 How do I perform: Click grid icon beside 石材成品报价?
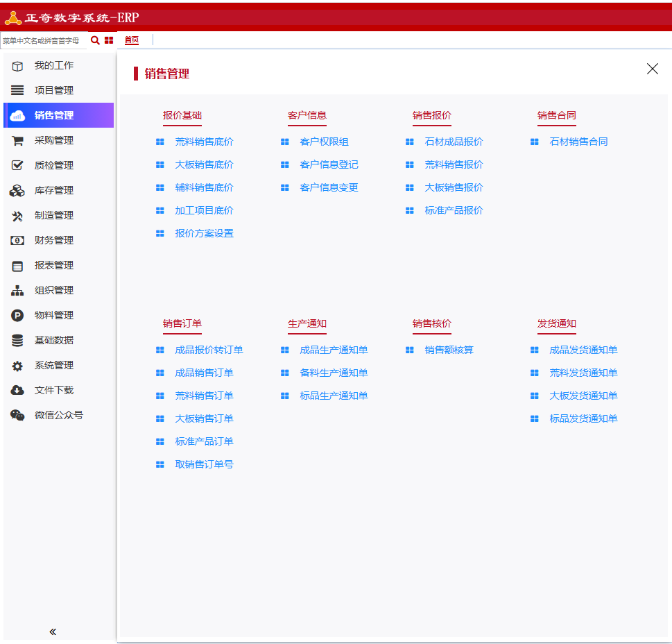coord(410,142)
